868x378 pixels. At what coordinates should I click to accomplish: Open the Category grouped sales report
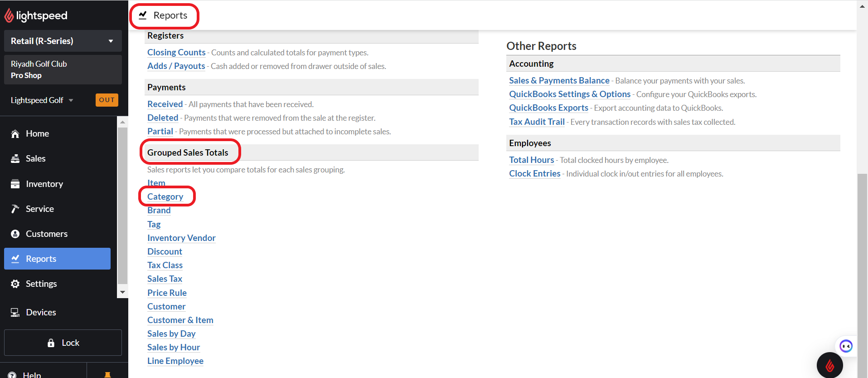(x=165, y=196)
